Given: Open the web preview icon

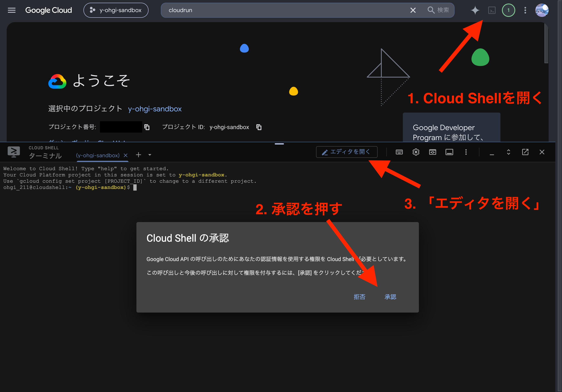Looking at the screenshot, I should pos(432,152).
